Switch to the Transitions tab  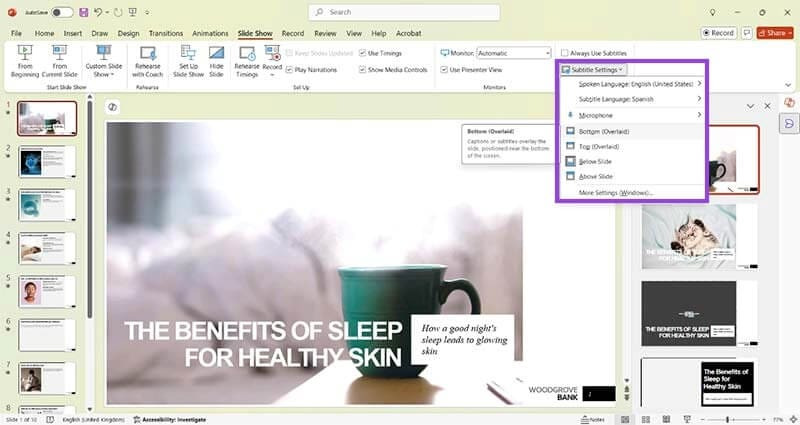(166, 33)
